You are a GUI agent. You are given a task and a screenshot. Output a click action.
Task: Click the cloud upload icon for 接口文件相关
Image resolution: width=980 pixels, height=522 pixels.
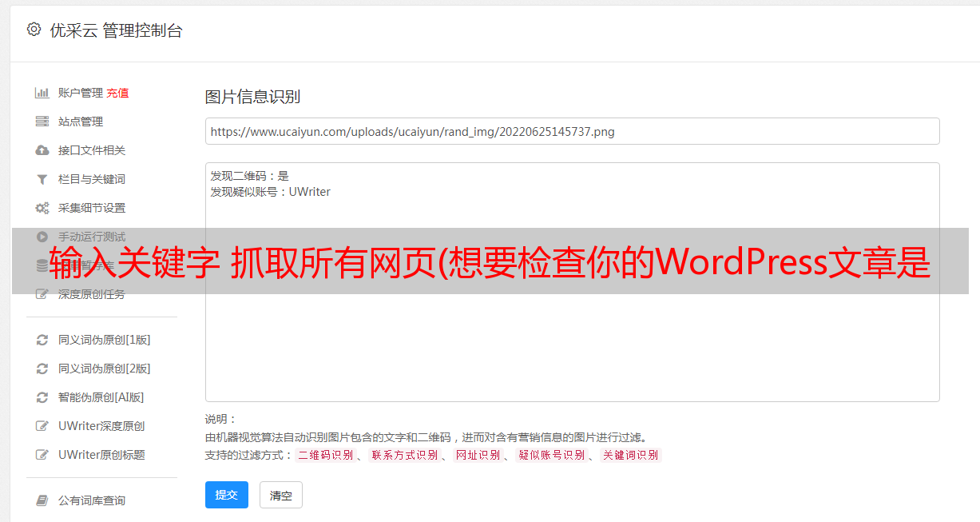[42, 150]
